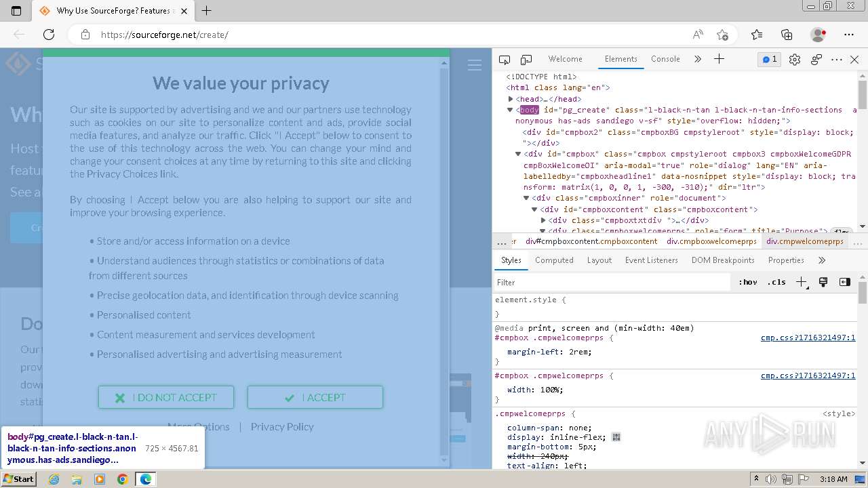Open cmp.css link for width rule
868x488 pixels.
pyautogui.click(x=808, y=375)
